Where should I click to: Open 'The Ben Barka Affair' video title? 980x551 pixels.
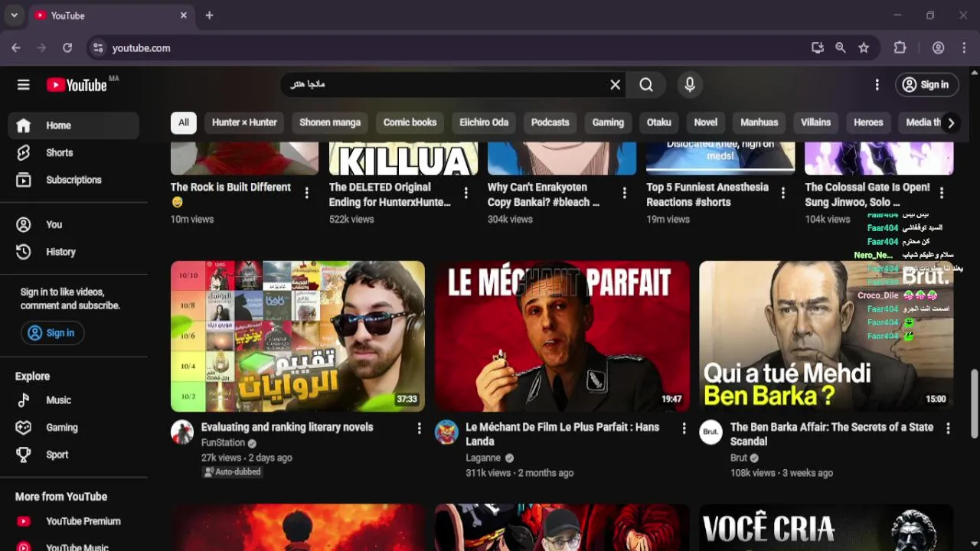coord(832,434)
